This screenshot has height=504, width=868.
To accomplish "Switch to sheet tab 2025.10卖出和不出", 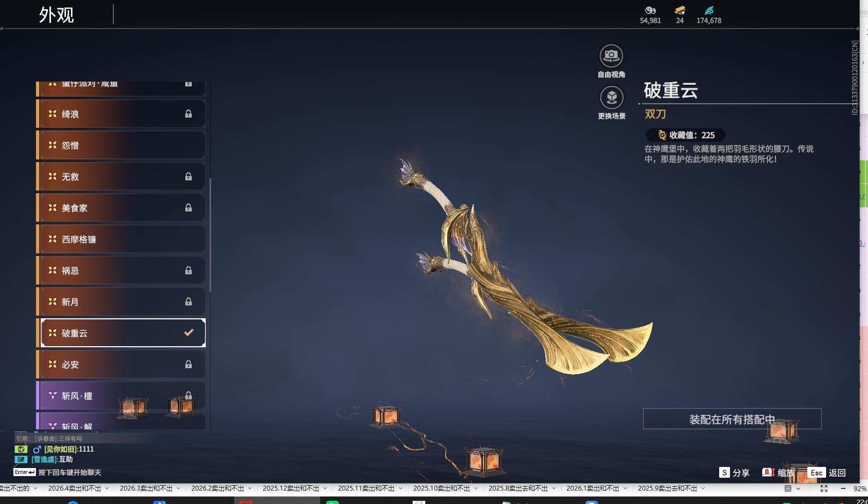I will 441,488.
